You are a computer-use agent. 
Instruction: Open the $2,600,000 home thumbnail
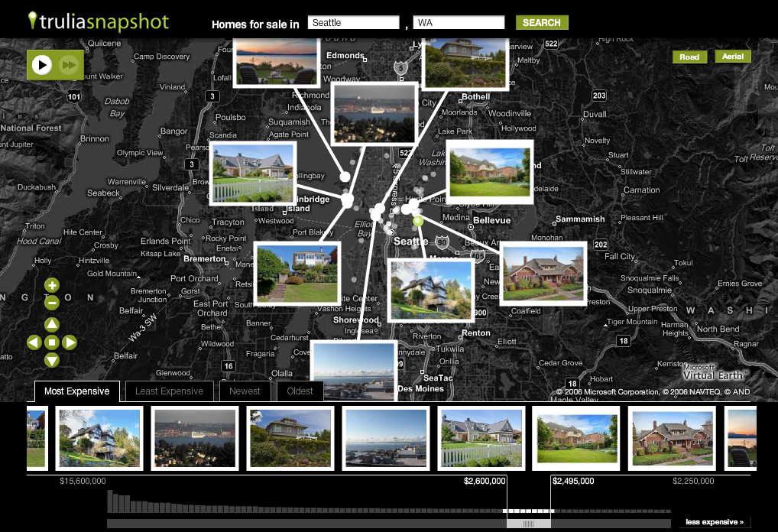(480, 438)
